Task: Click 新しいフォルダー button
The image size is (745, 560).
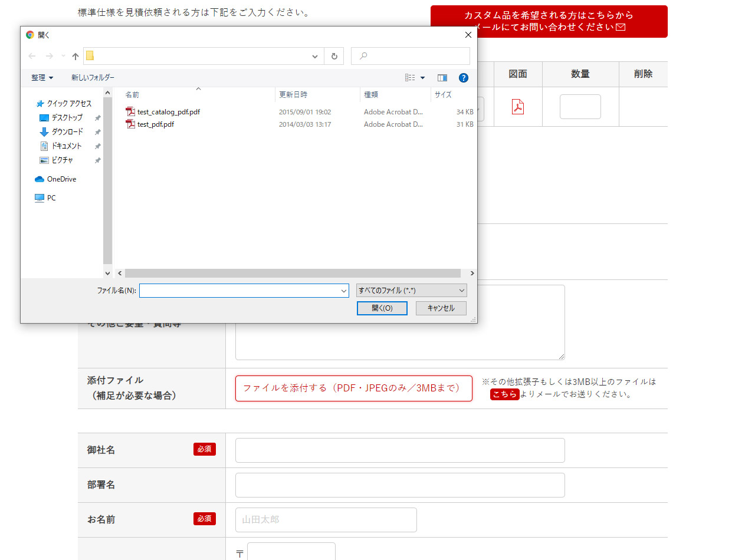Action: tap(93, 78)
